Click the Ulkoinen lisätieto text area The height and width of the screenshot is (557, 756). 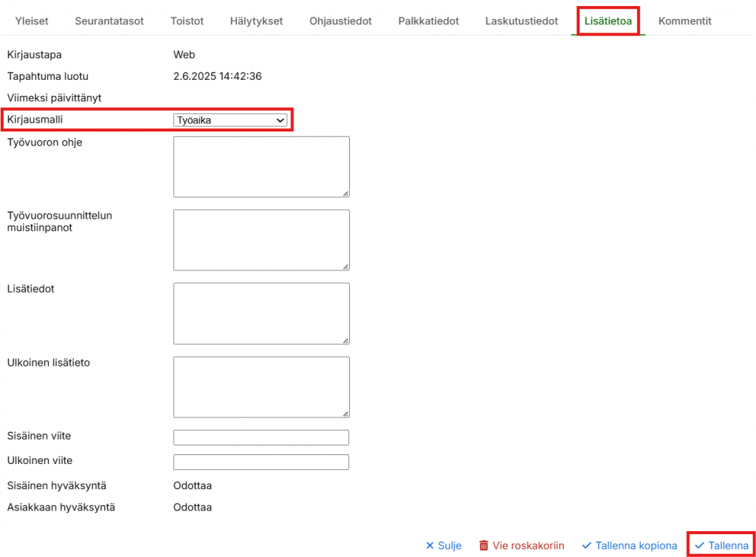point(261,386)
